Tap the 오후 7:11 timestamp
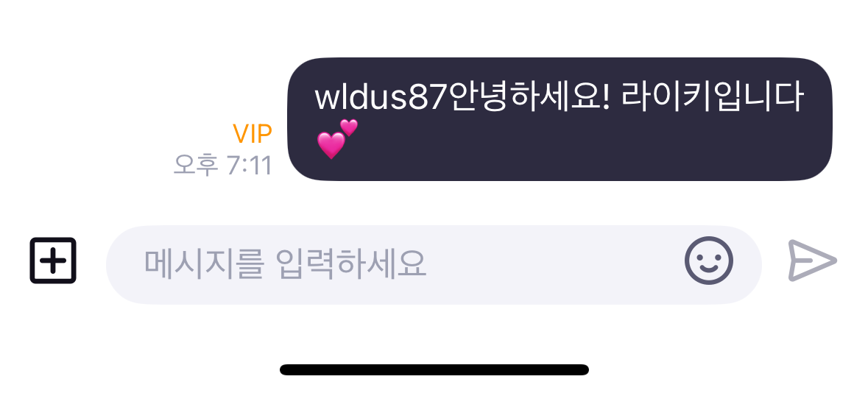The height and width of the screenshot is (393, 868). pos(222,165)
